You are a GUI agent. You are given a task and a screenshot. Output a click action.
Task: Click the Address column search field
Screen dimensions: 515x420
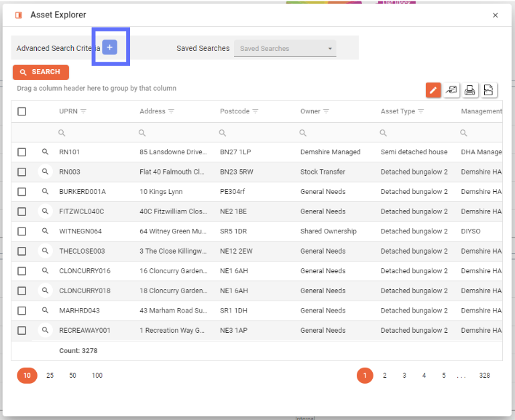(x=176, y=133)
